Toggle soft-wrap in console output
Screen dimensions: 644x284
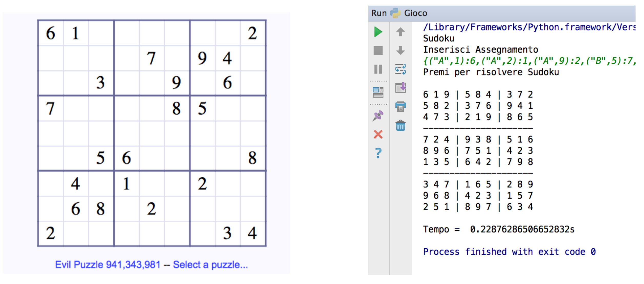point(400,69)
